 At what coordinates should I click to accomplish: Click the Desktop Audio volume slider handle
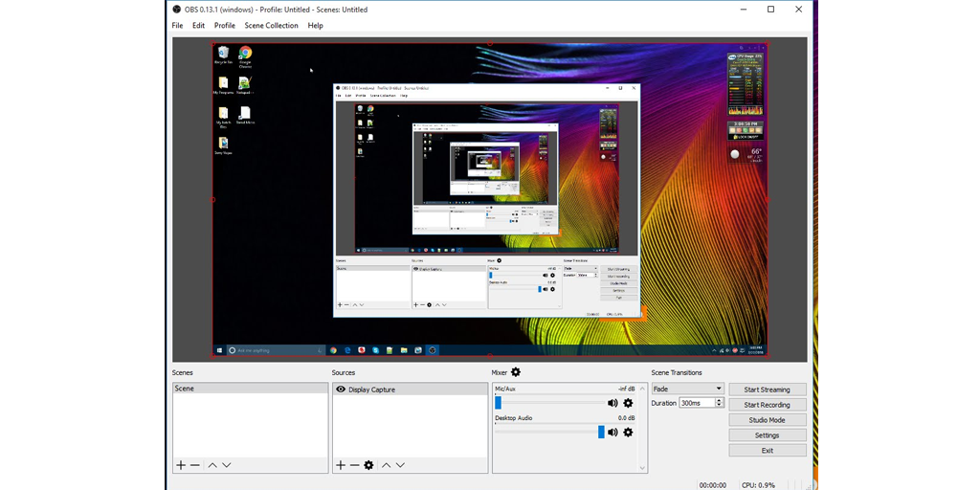click(601, 432)
